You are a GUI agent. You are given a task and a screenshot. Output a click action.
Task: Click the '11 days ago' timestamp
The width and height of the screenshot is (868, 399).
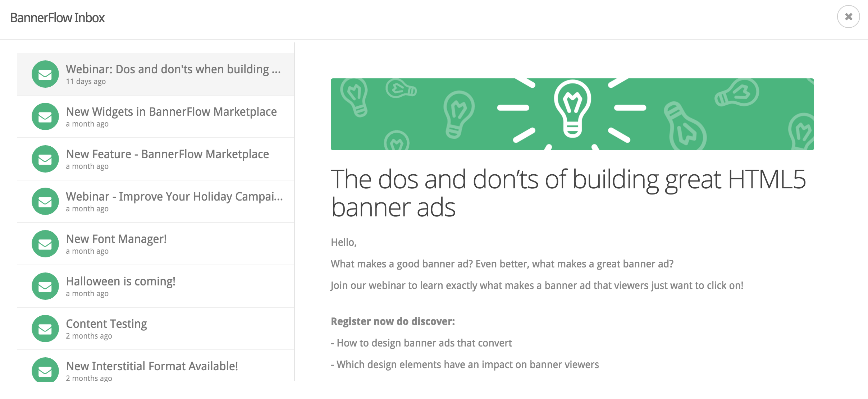point(86,82)
